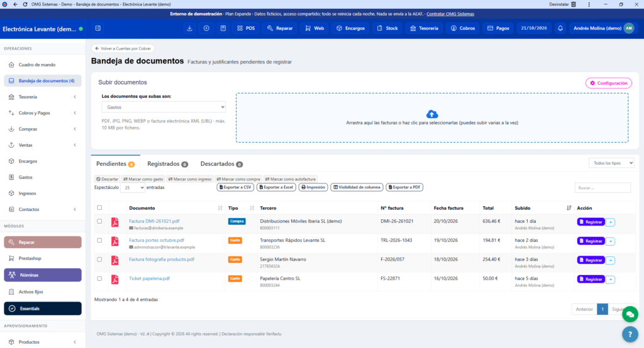
Task: Open Registrar dropdown arrow for FS-22871 row
Action: pyautogui.click(x=610, y=280)
